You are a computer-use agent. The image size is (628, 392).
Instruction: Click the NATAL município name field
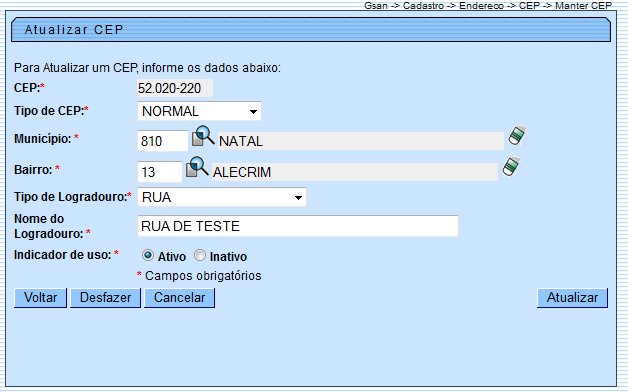point(361,141)
